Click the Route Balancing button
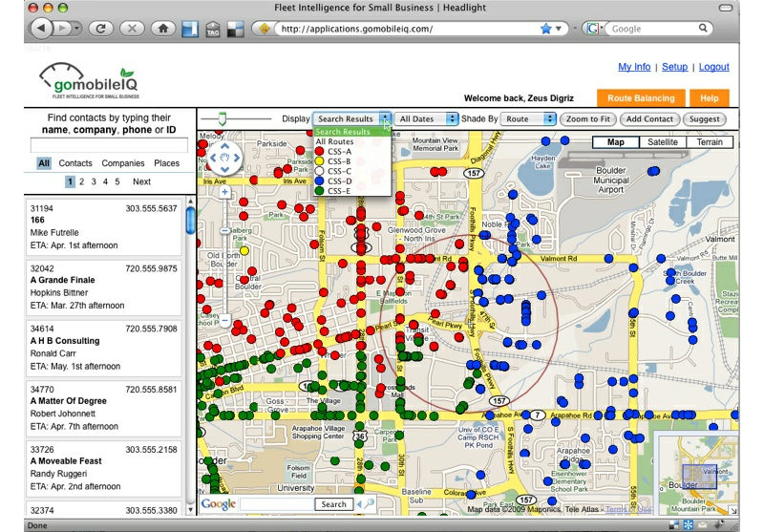764x532 pixels. click(x=641, y=97)
